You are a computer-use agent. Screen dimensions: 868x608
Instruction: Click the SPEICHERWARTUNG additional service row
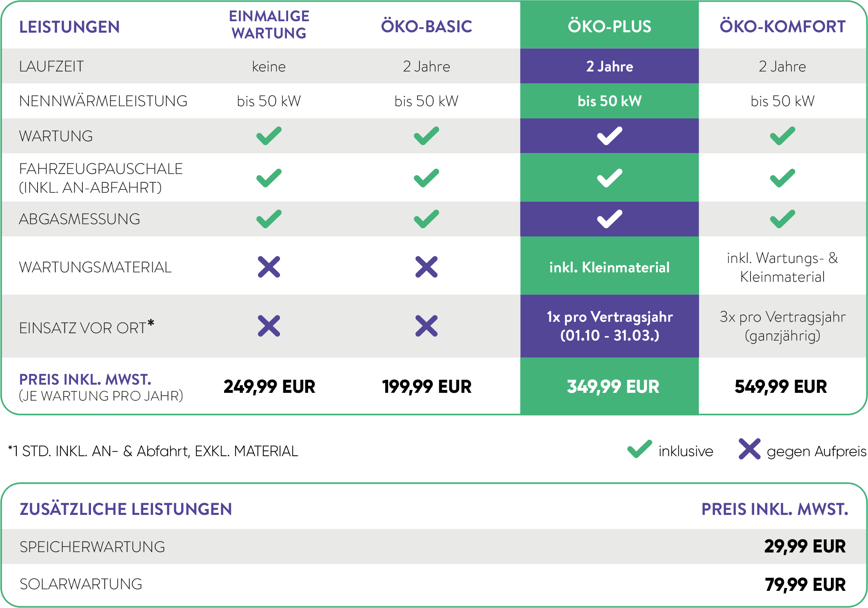[x=93, y=547]
